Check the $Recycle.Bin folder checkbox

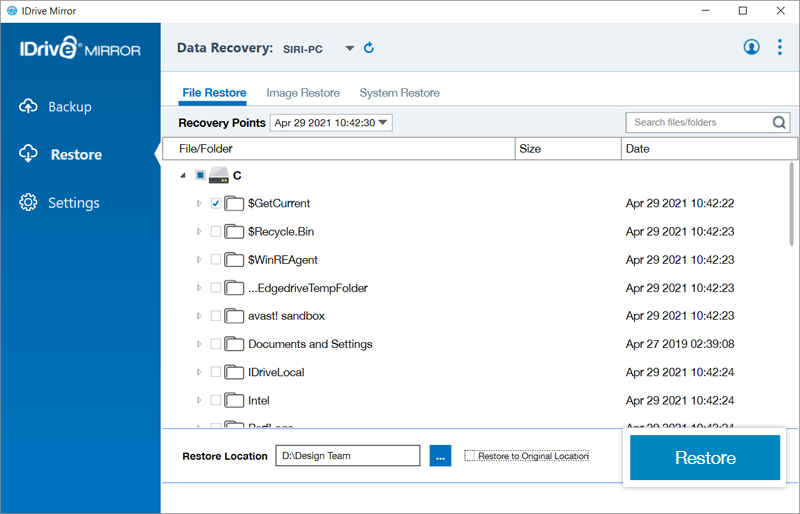216,232
